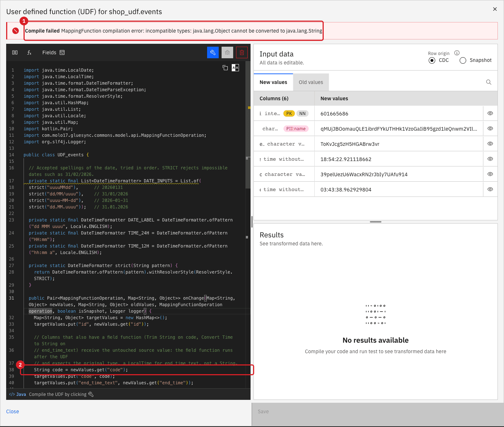The width and height of the screenshot is (504, 427).
Task: Toggle visibility for PII:name row value
Action: tap(490, 128)
